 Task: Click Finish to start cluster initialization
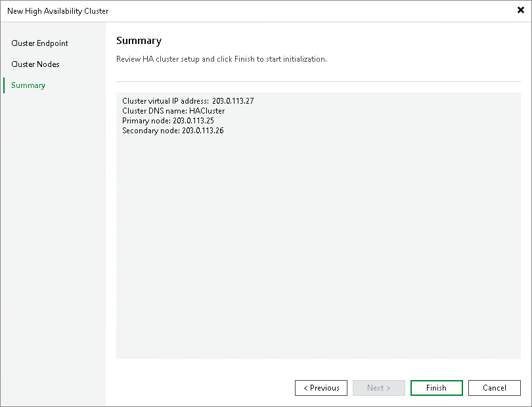tap(436, 387)
